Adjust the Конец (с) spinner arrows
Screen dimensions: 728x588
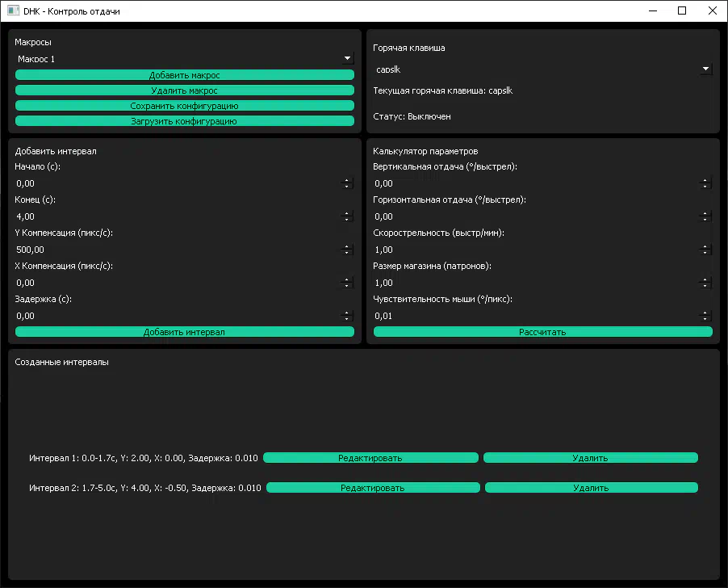pos(347,216)
